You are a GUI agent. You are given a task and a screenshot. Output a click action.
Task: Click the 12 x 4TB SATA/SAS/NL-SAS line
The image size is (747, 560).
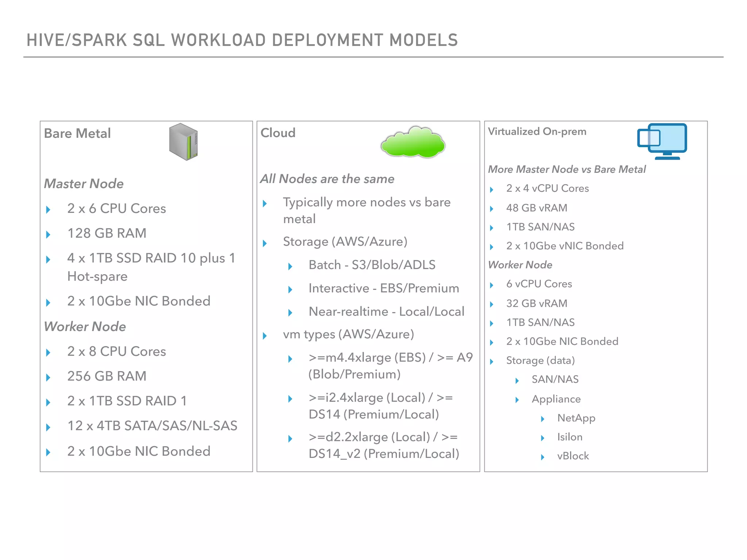point(152,425)
